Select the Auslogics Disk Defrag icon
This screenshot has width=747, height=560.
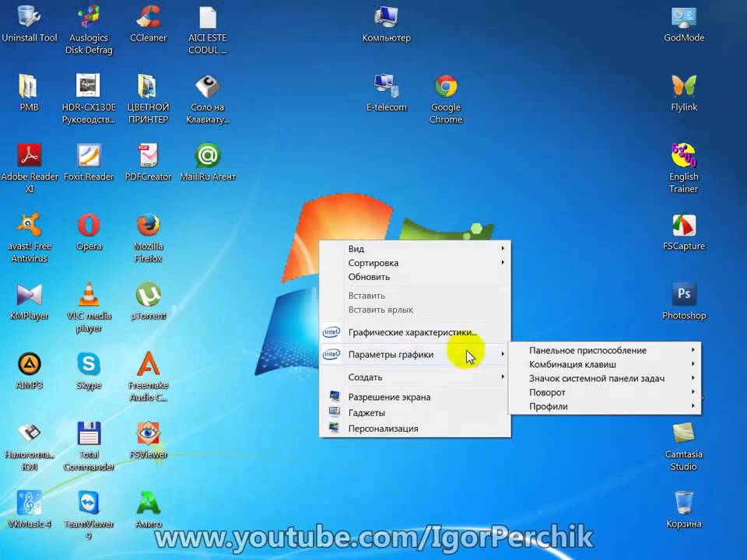[x=89, y=16]
